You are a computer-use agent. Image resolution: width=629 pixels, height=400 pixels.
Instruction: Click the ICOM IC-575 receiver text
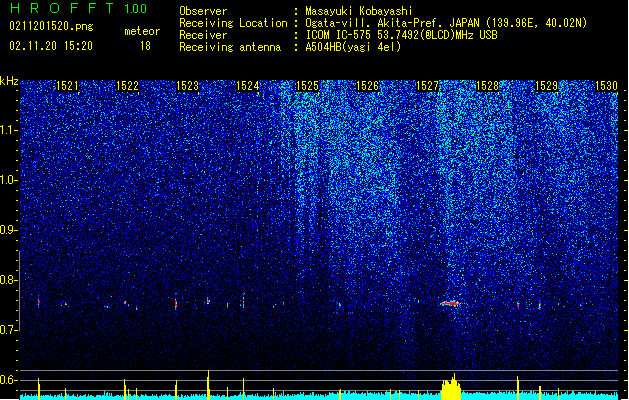point(401,35)
